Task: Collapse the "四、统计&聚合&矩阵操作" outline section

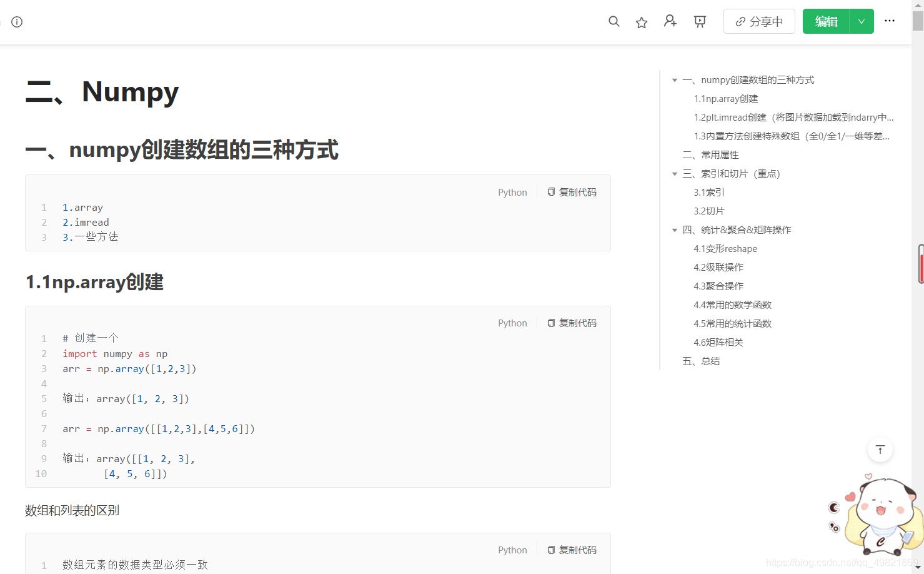Action: click(674, 229)
